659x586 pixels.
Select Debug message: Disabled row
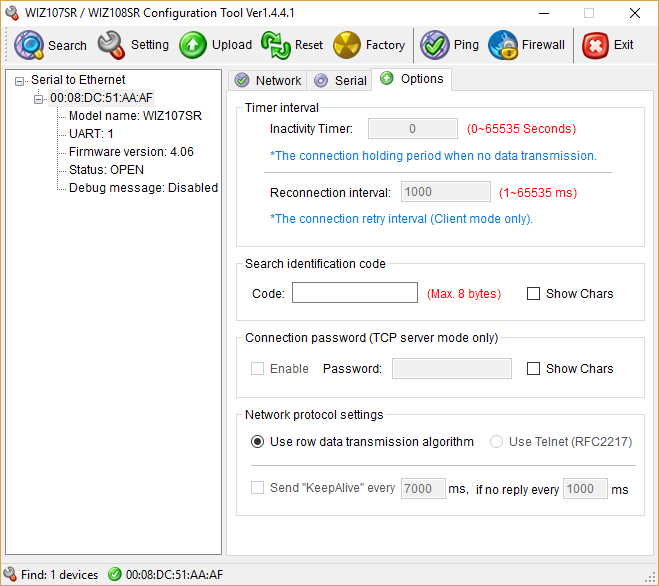click(x=143, y=188)
